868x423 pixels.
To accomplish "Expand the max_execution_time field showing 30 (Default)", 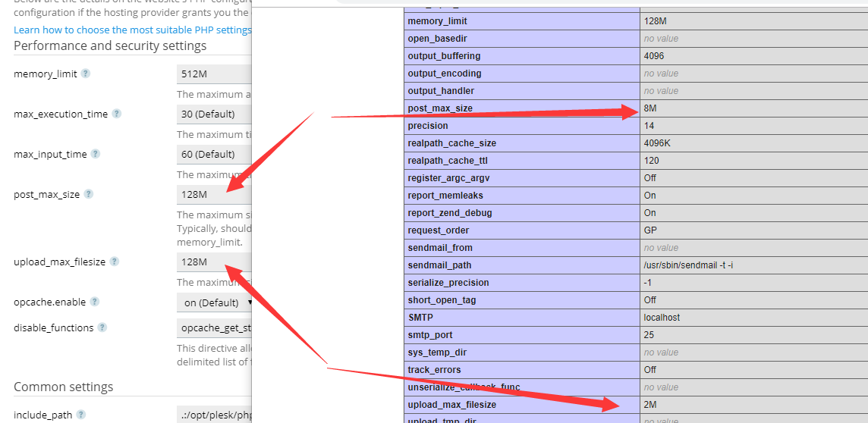I will 214,114.
